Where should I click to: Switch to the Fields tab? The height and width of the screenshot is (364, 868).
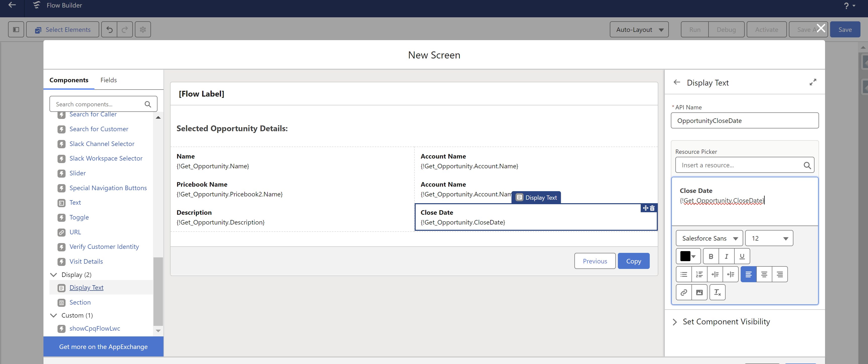[x=108, y=80]
